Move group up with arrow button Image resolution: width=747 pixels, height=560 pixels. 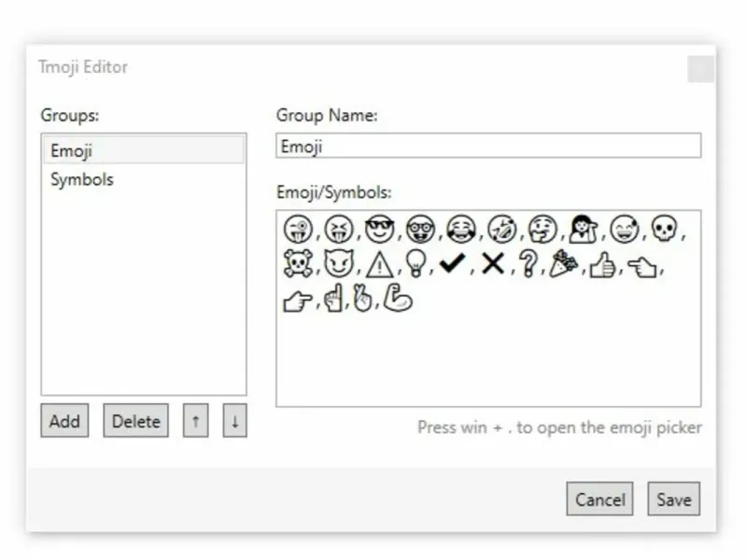(x=195, y=421)
